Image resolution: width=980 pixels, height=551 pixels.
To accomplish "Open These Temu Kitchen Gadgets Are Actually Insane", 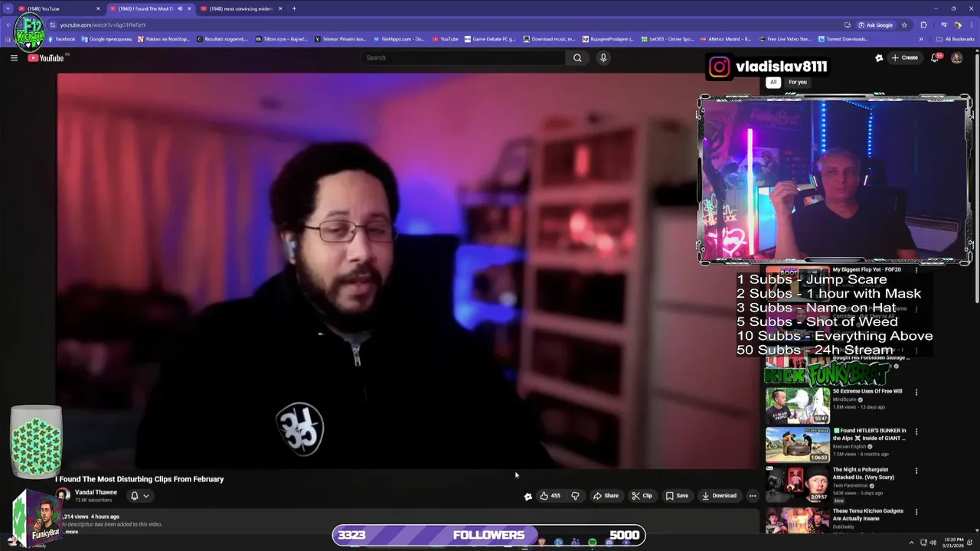I will (x=868, y=514).
